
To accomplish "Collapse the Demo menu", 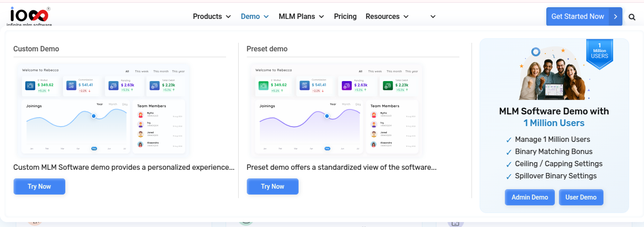I will tap(254, 17).
